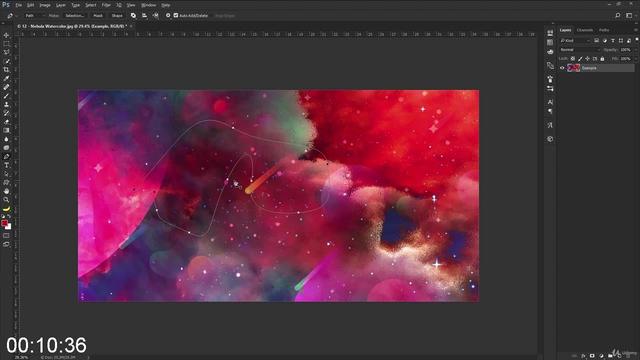Select the Path Selection tool
Viewport: 640px width, 360px height.
[6, 174]
